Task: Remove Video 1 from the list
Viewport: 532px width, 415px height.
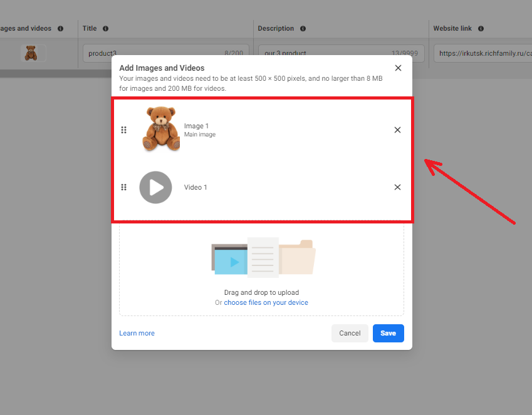Action: pyautogui.click(x=397, y=187)
